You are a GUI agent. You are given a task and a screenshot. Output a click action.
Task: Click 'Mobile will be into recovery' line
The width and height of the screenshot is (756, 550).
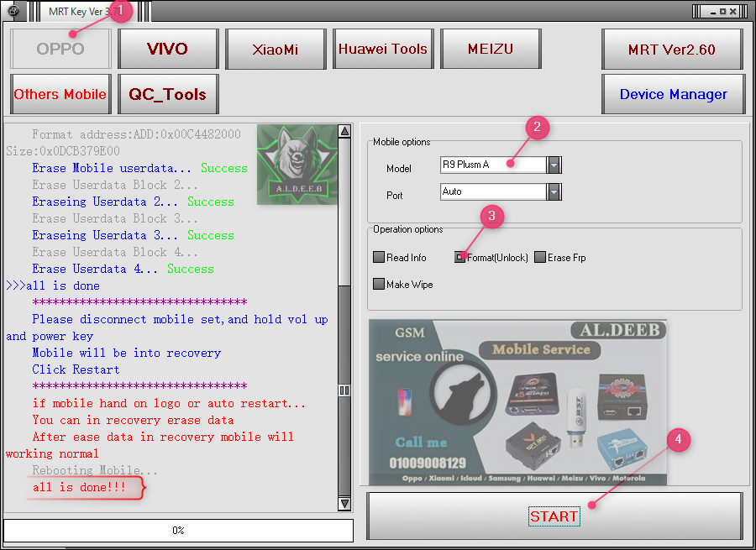point(126,353)
